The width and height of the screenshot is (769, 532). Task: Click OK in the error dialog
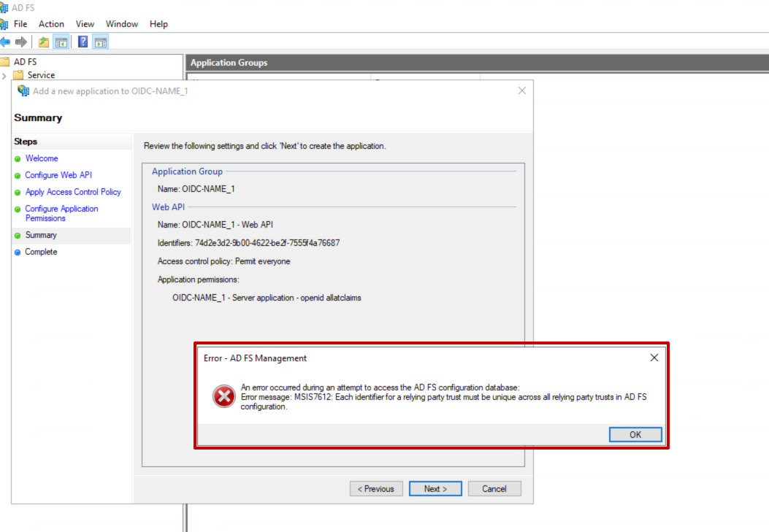(635, 434)
